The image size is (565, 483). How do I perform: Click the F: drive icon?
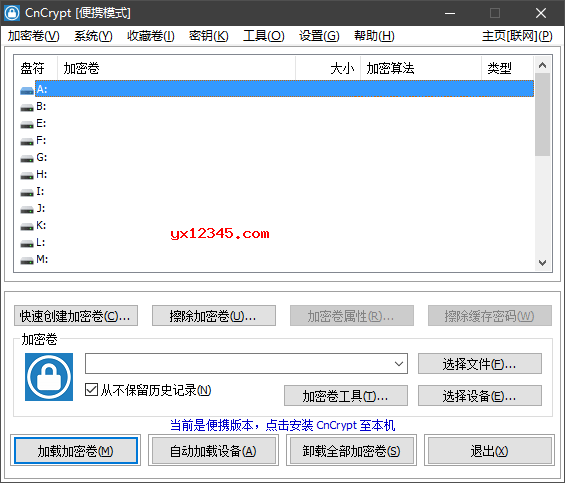(x=27, y=142)
